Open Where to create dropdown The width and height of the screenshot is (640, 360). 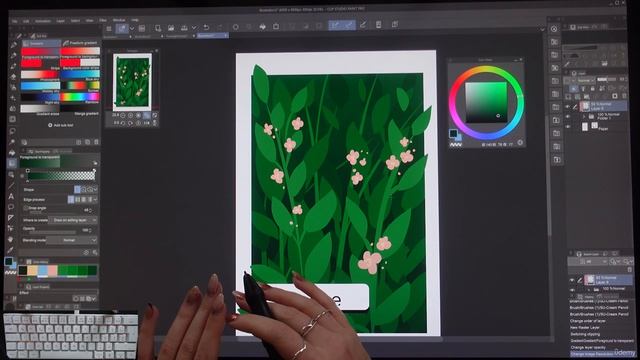pyautogui.click(x=73, y=220)
